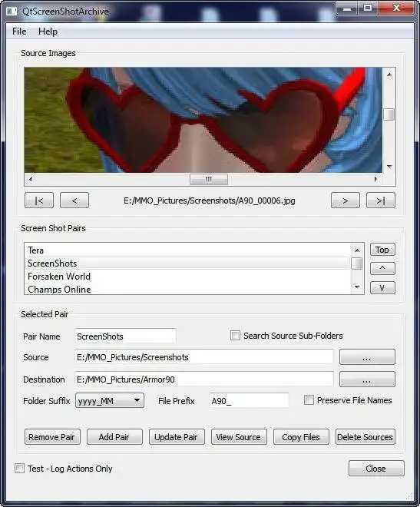Click the current image file path label
This screenshot has height=507, width=420.
pos(210,200)
